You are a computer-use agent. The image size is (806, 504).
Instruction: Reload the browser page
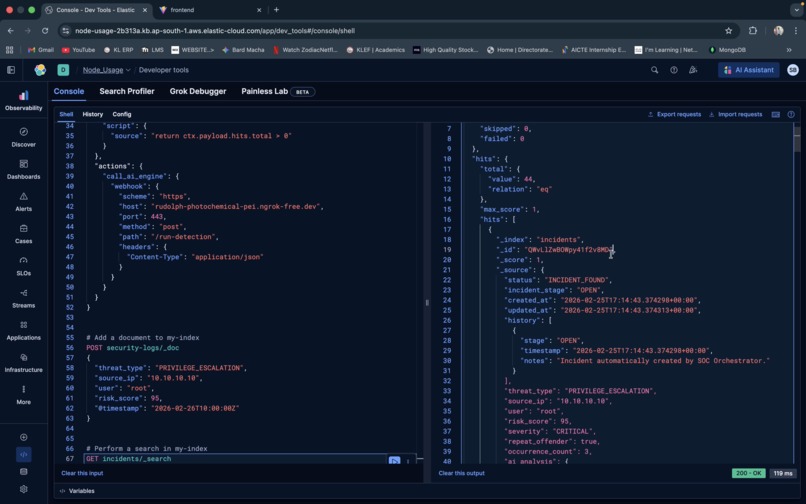click(x=45, y=31)
